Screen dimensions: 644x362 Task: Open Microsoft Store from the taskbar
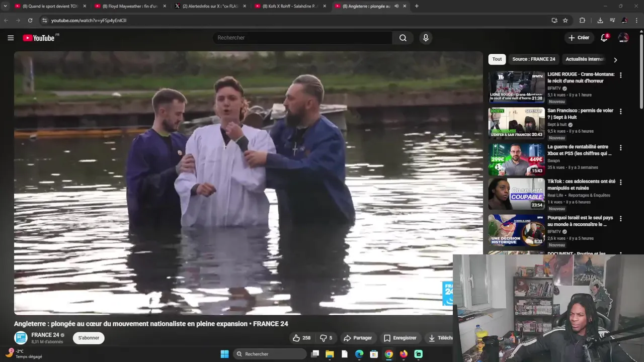[x=374, y=354]
